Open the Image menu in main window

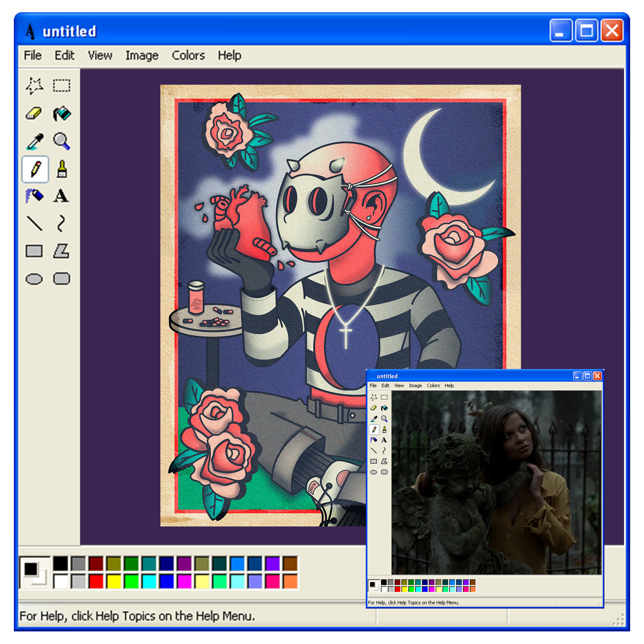(142, 55)
